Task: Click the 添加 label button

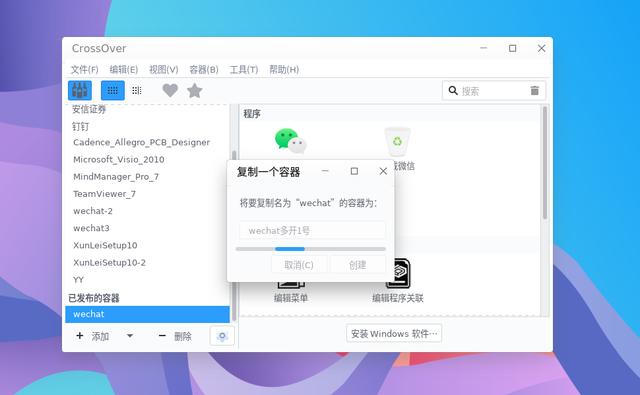Action: pyautogui.click(x=100, y=336)
